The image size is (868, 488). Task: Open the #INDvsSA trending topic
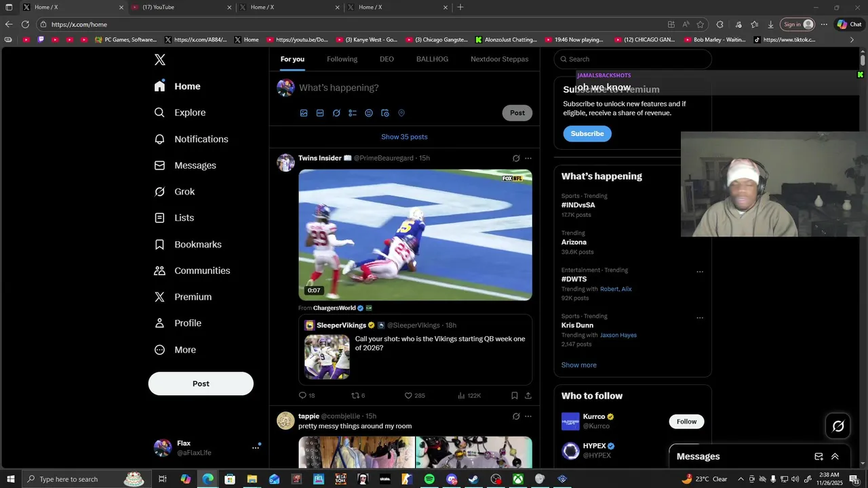(578, 205)
